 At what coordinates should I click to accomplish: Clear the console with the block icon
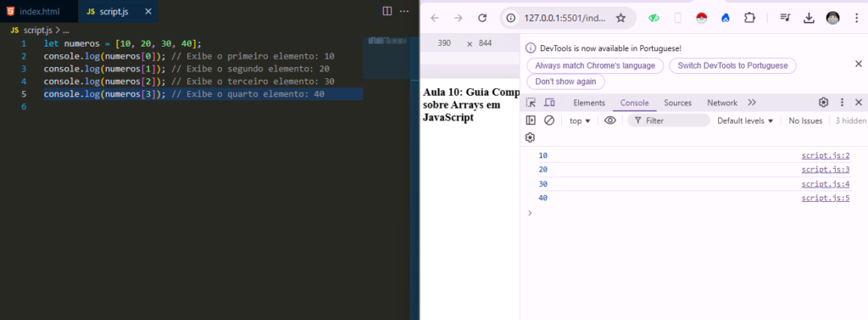click(x=549, y=121)
